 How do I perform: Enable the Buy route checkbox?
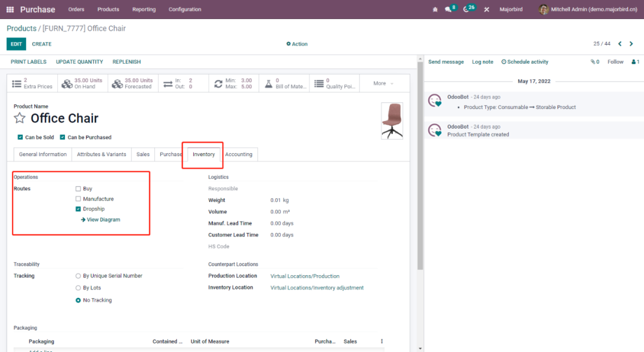click(78, 189)
